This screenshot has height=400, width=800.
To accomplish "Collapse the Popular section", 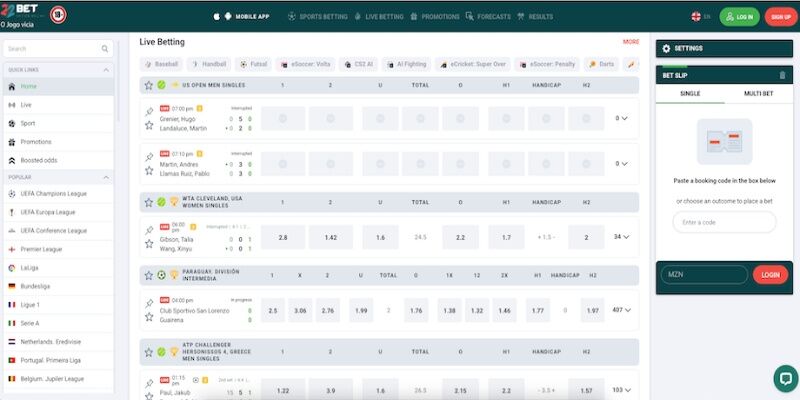I will pyautogui.click(x=107, y=177).
